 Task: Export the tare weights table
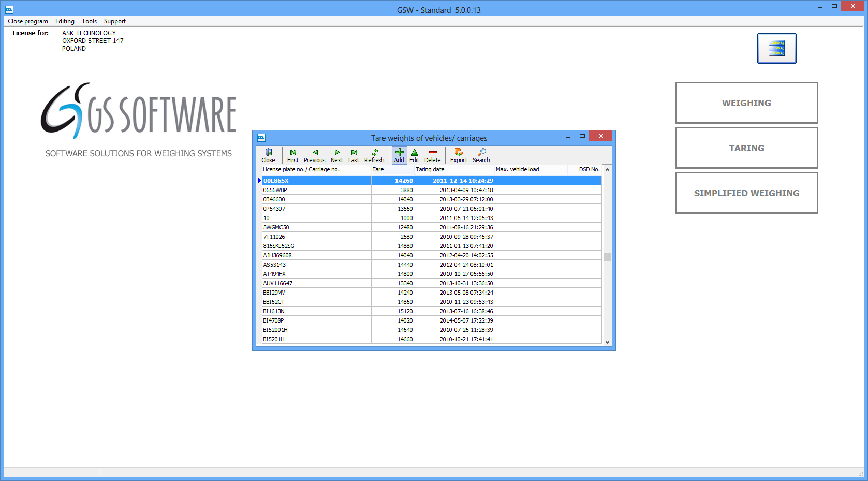[459, 155]
